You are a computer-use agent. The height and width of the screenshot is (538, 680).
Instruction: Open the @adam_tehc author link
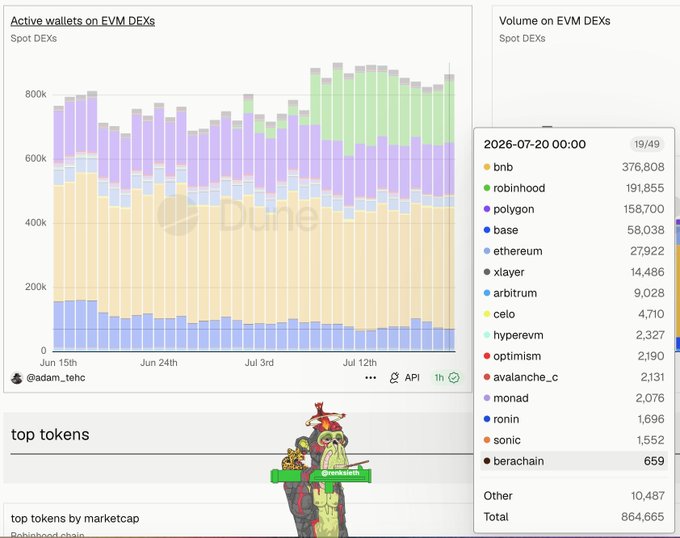point(56,378)
